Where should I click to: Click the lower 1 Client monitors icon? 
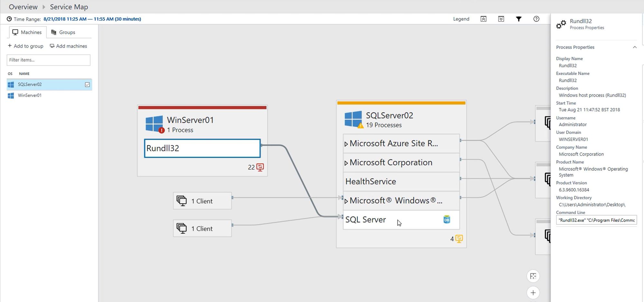pos(182,228)
